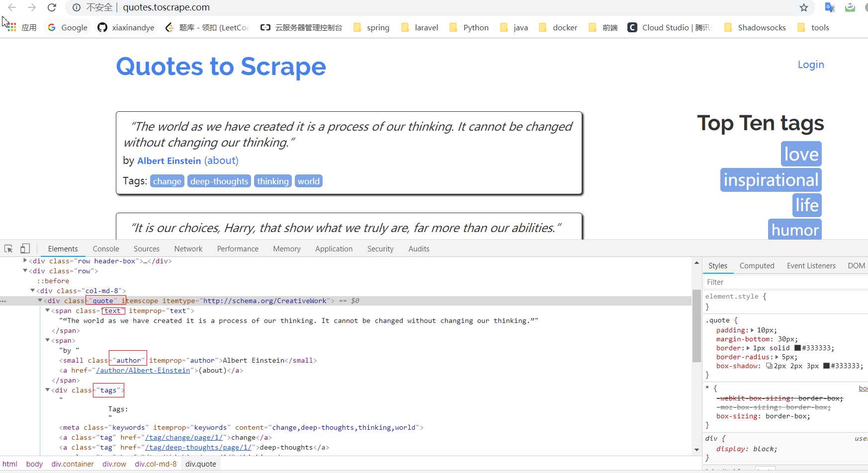Viewport: 868px width, 473px height.
Task: Click the Login link
Action: click(811, 65)
